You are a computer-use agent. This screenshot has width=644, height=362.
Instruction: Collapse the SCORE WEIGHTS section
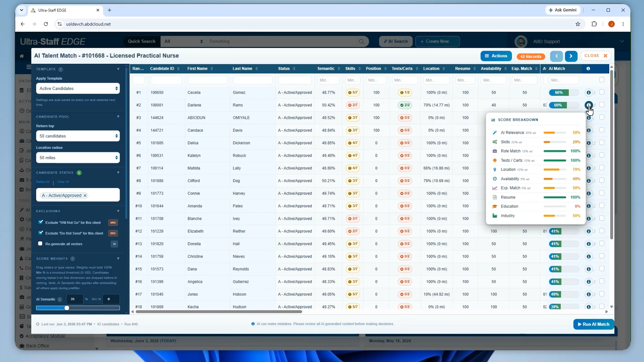tap(118, 259)
